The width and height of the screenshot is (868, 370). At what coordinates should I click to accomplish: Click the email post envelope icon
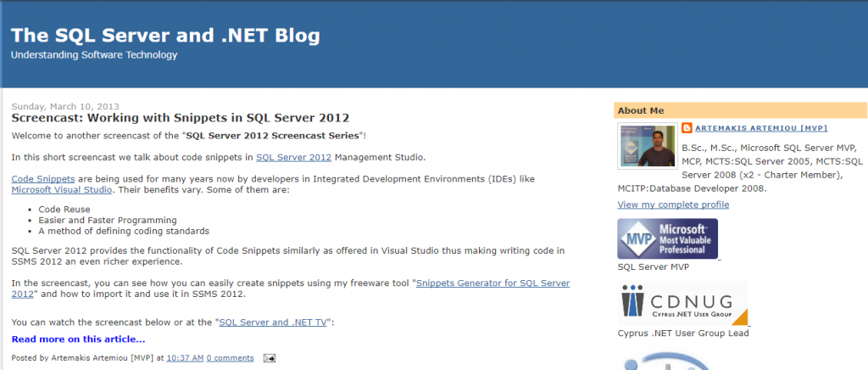point(270,358)
